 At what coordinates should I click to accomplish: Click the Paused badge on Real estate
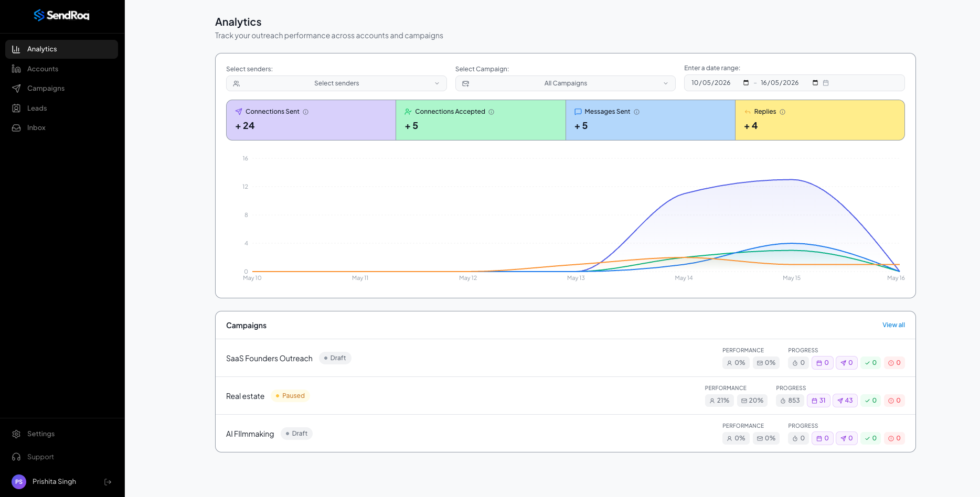(290, 396)
